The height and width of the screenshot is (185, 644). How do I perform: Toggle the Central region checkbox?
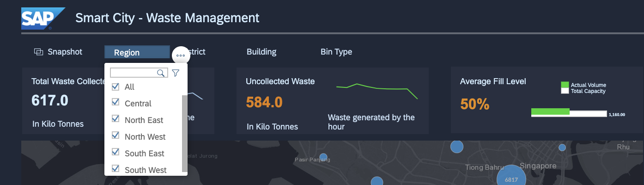coord(115,103)
